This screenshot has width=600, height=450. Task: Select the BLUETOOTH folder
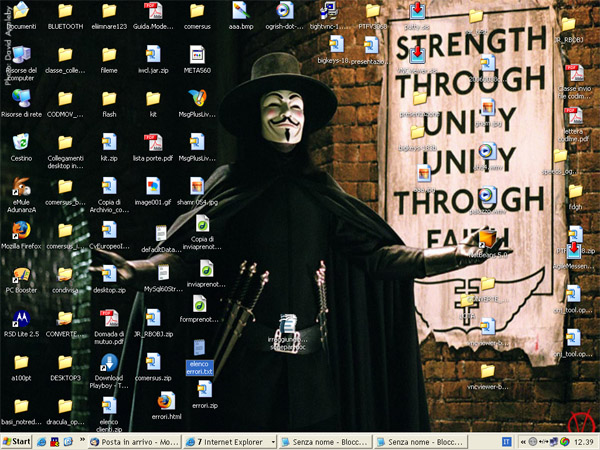[x=65, y=11]
